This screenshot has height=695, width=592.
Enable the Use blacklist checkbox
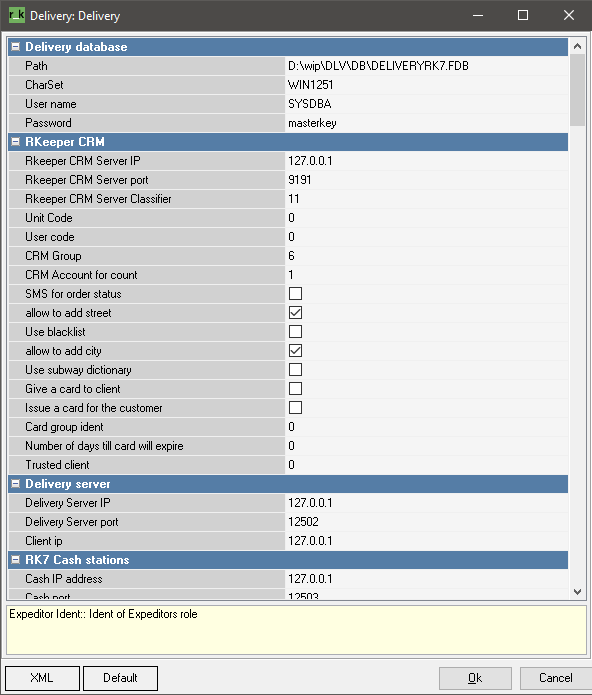296,332
